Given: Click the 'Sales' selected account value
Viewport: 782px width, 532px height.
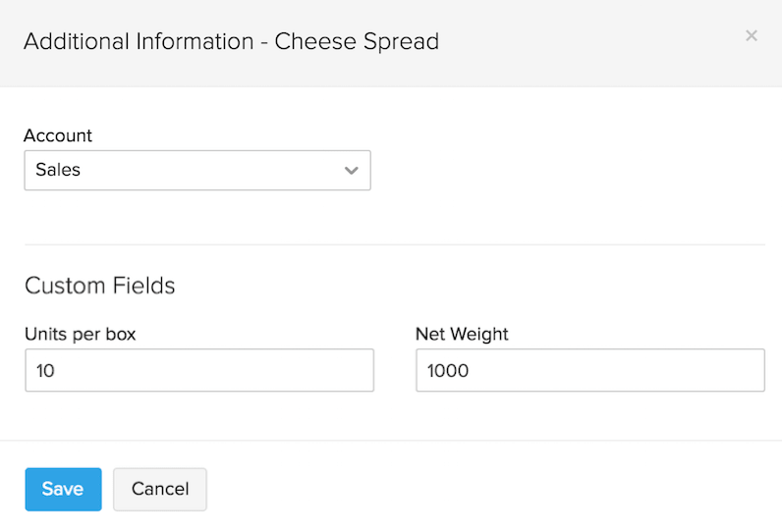Looking at the screenshot, I should click(58, 170).
